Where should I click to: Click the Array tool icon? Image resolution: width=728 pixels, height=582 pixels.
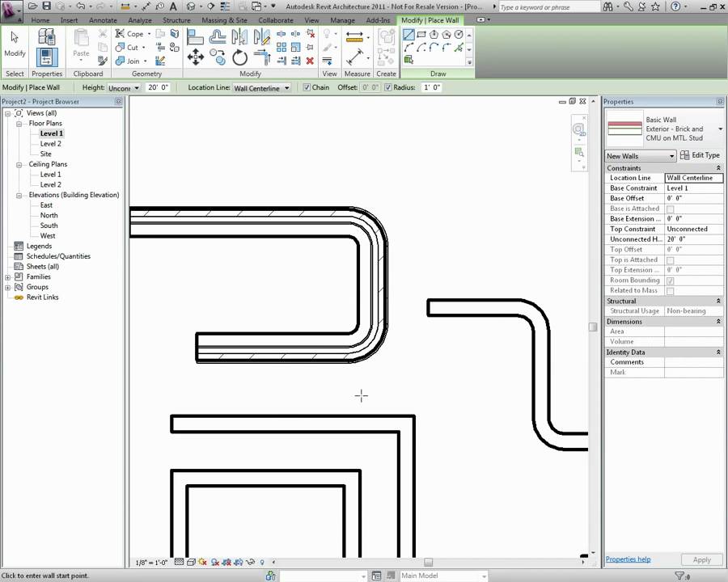[281, 47]
